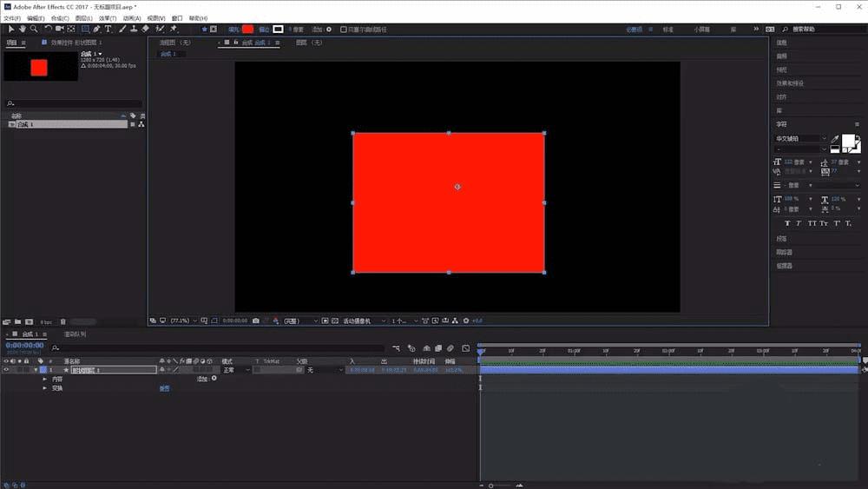Select the Zoom magnifier tool
Viewport: 868px width, 489px height.
pos(34,29)
